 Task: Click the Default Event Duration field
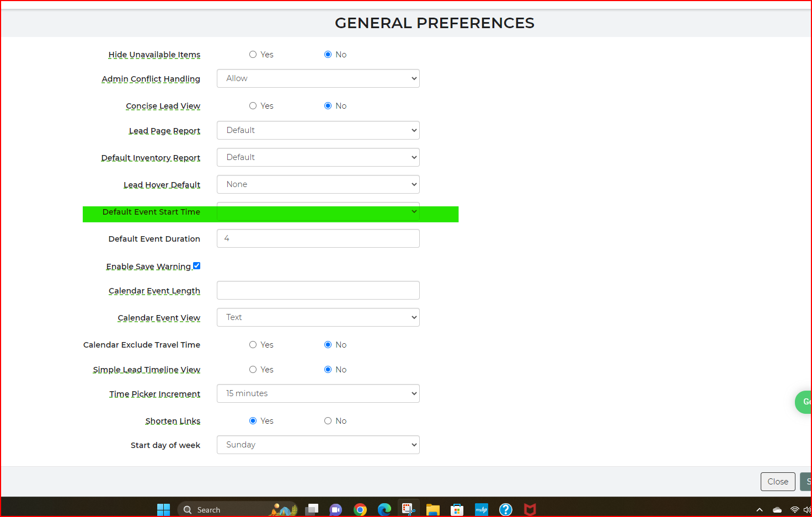pos(318,238)
